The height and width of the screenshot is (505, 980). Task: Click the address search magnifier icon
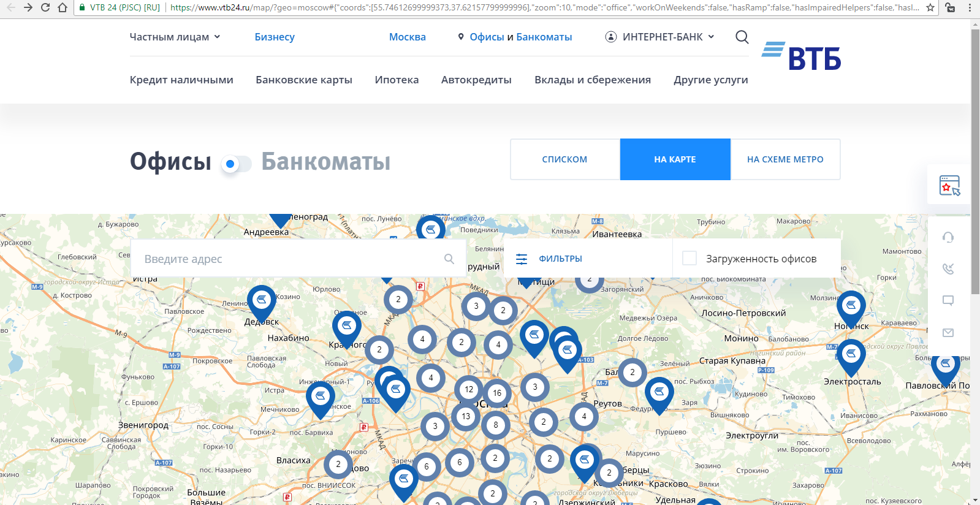pyautogui.click(x=449, y=259)
